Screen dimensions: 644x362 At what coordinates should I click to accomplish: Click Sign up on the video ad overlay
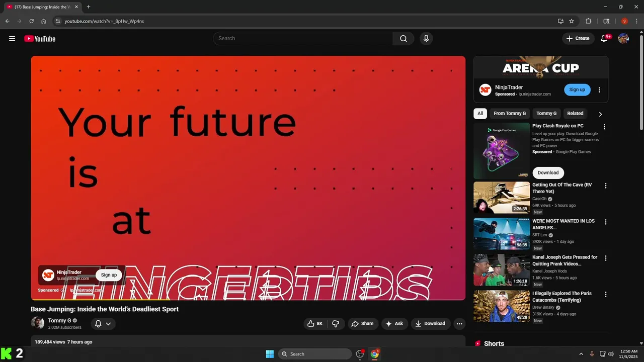coord(109,275)
